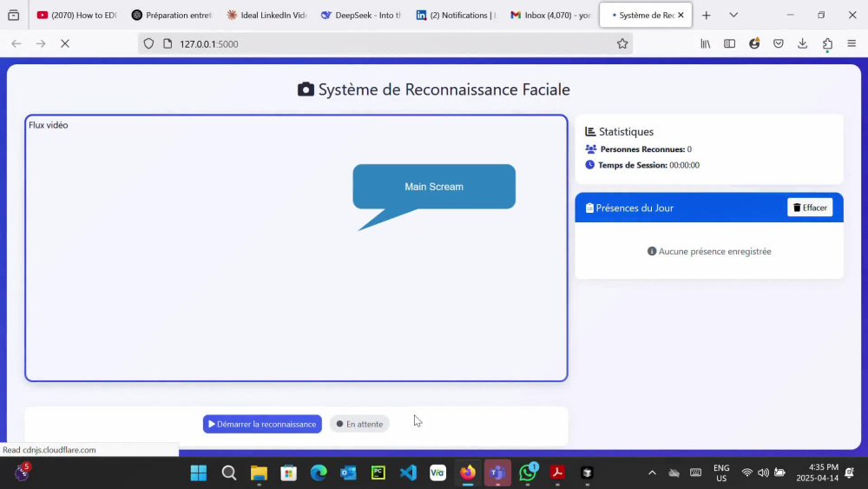This screenshot has height=489, width=868.
Task: Open Windows Search from the taskbar
Action: pyautogui.click(x=228, y=473)
